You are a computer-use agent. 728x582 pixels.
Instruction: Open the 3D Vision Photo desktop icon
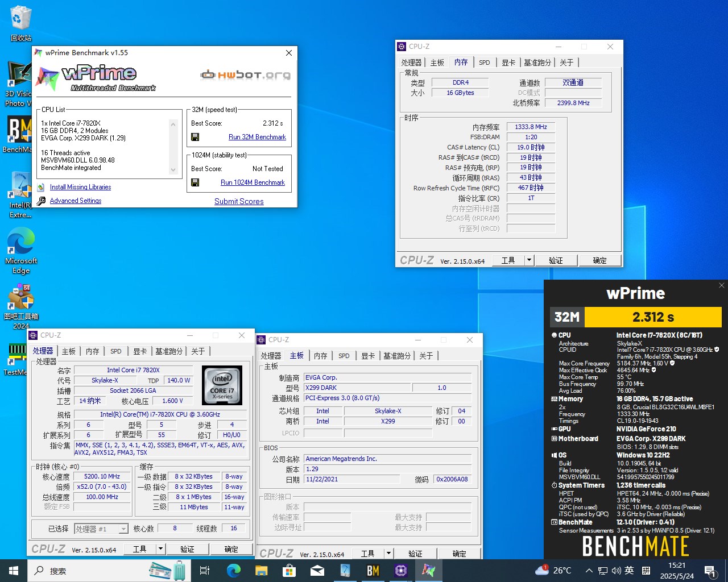[x=19, y=84]
